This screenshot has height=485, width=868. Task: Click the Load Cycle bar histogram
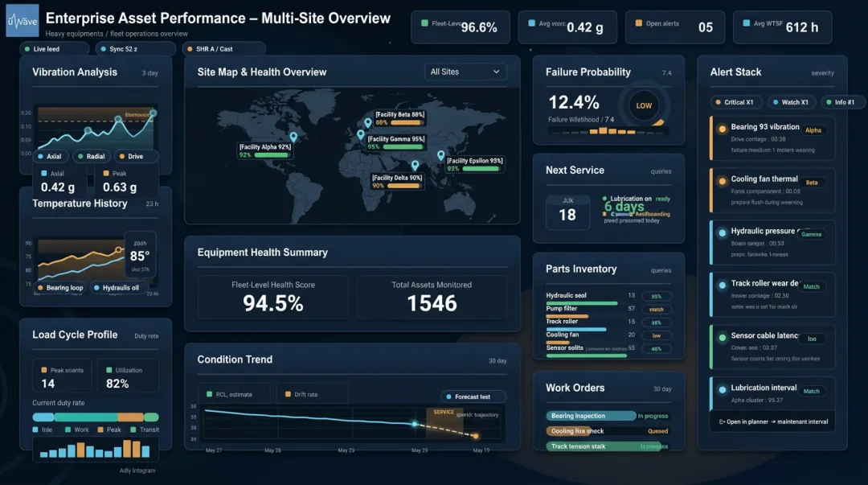[x=95, y=449]
